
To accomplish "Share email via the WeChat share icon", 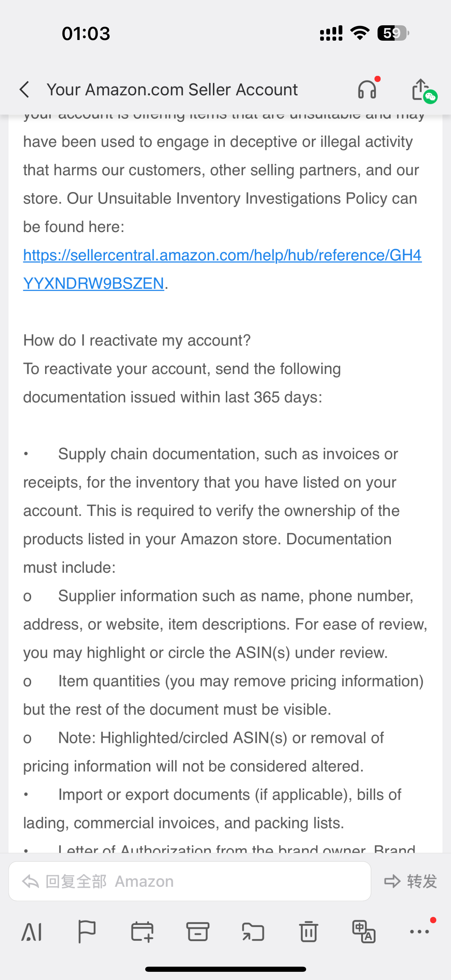I will [423, 90].
